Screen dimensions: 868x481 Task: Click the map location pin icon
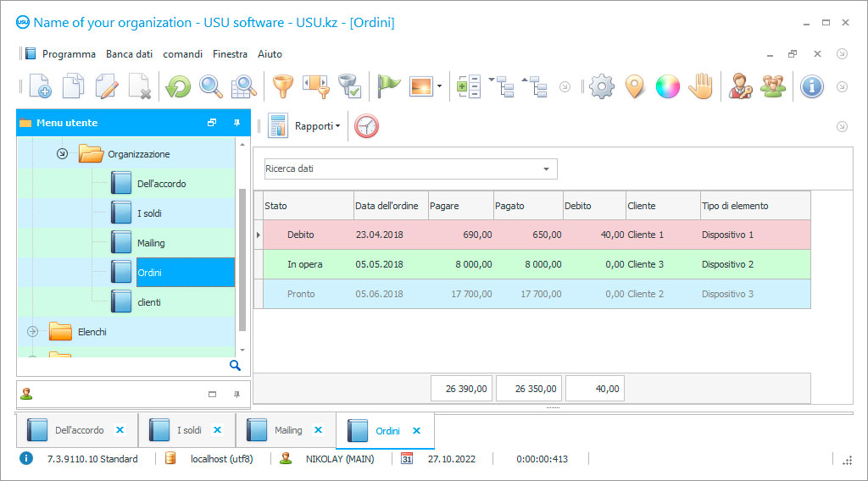click(634, 86)
